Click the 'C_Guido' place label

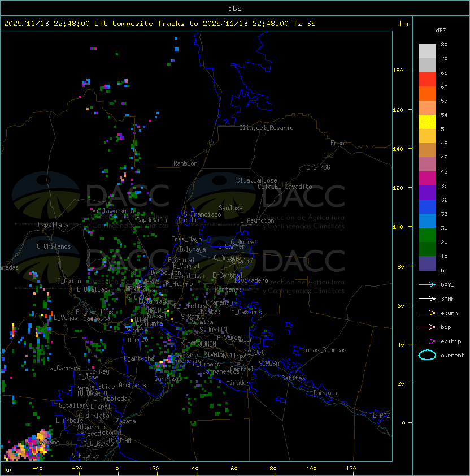pos(69,281)
